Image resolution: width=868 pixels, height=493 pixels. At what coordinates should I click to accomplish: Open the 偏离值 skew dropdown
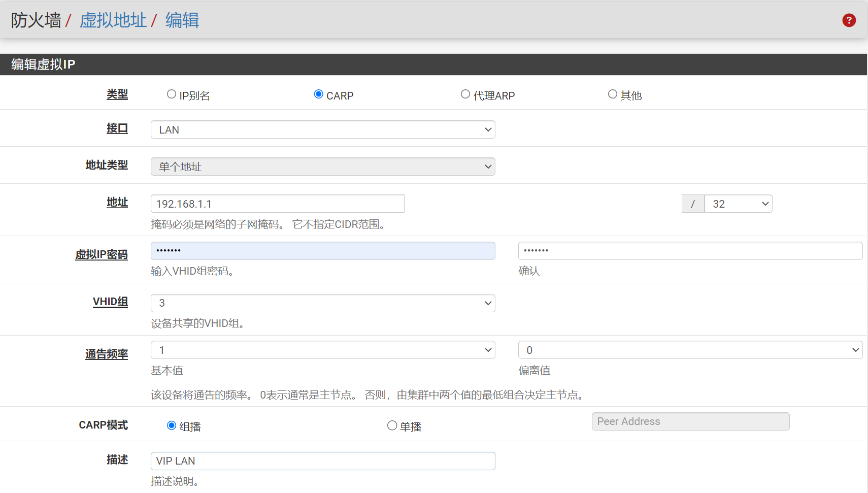[690, 350]
